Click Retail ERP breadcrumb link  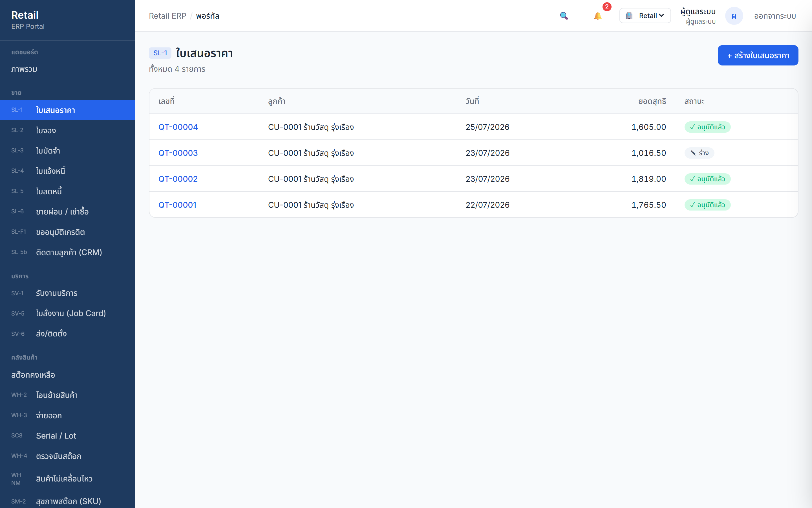click(x=167, y=16)
